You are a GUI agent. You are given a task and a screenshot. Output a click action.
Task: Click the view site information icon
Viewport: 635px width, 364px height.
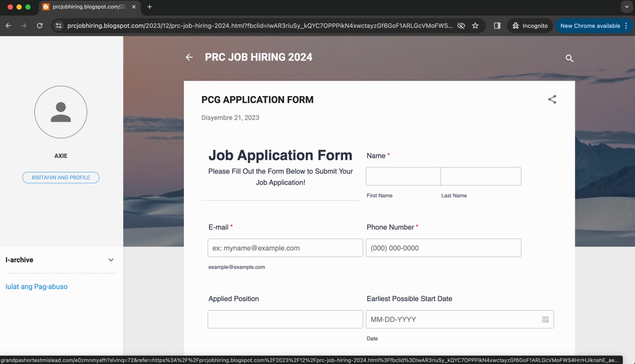pyautogui.click(x=58, y=26)
